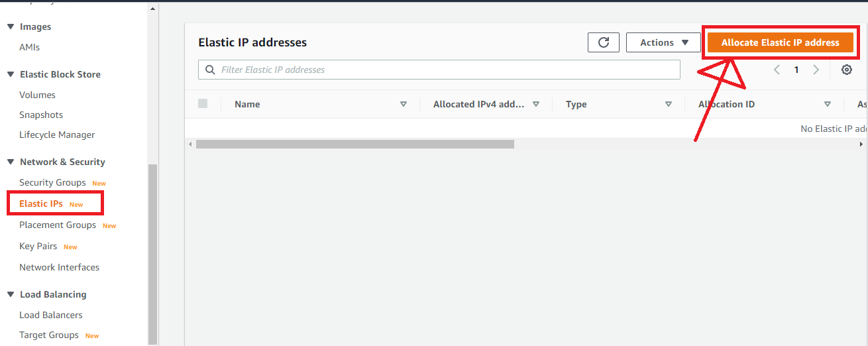Sort by Allocation ID column arrow

pyautogui.click(x=827, y=104)
